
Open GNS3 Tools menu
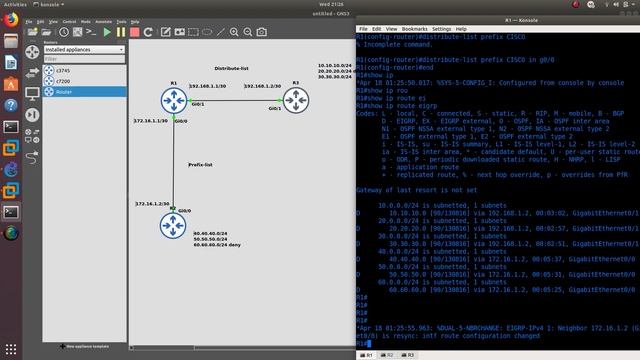[x=122, y=22]
